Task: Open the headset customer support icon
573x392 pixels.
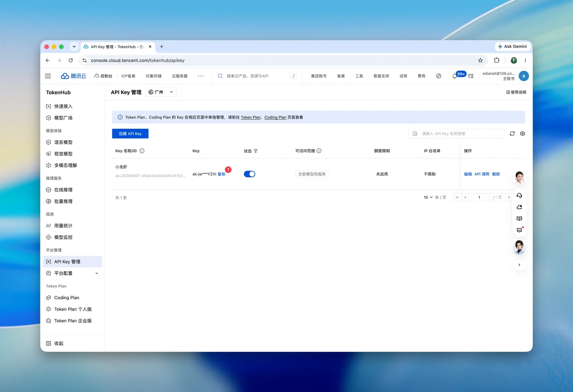Action: click(519, 195)
